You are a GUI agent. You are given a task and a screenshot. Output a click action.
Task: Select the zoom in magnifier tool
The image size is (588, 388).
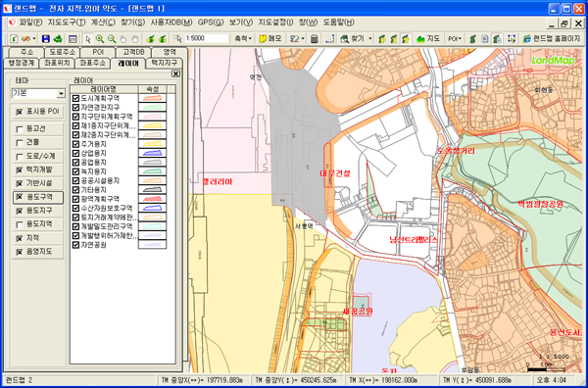click(100, 38)
